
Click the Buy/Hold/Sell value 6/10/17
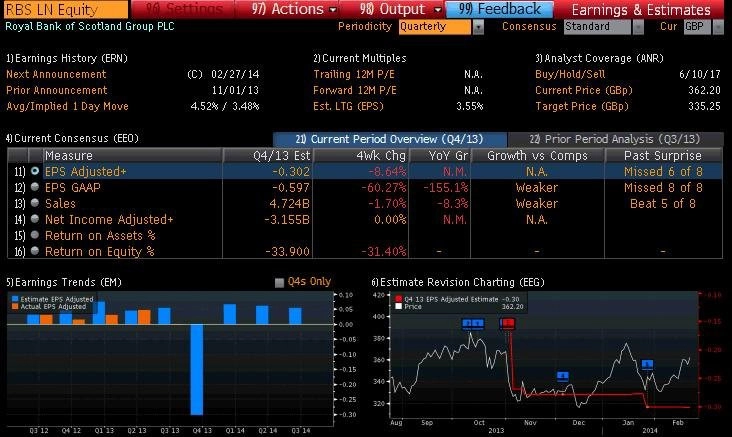pyautogui.click(x=700, y=74)
